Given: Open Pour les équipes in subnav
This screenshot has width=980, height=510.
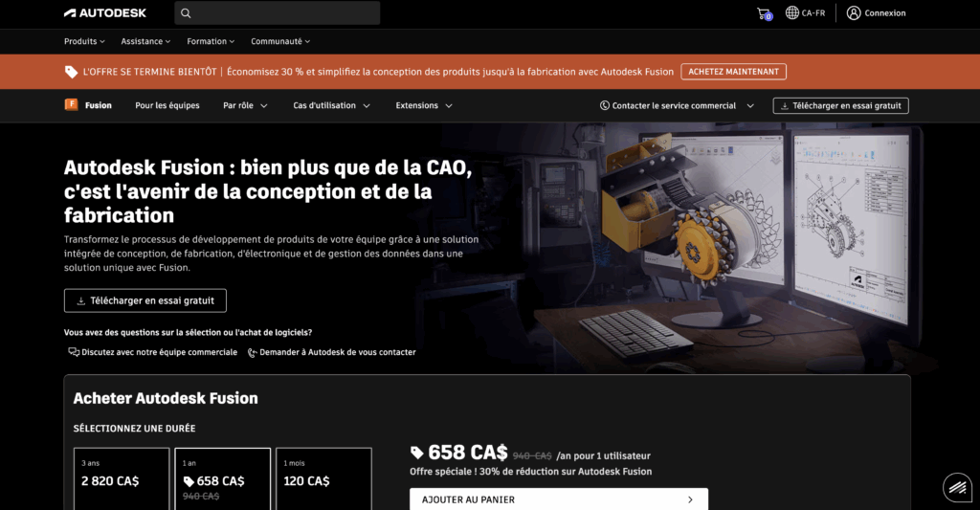Looking at the screenshot, I should click(167, 105).
